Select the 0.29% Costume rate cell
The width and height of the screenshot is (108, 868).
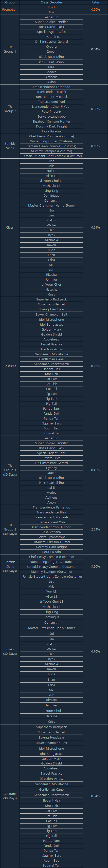point(96,366)
